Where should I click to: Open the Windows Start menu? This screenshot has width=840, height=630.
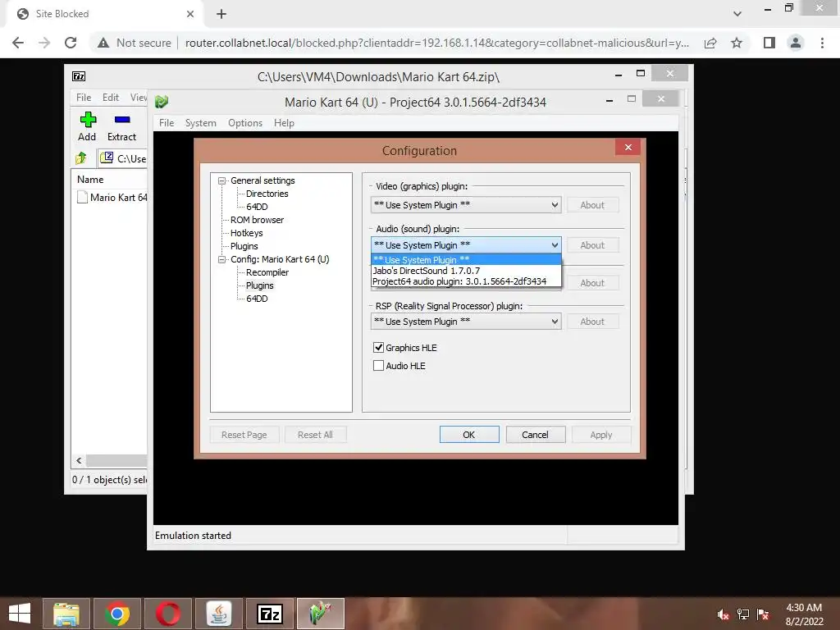20,614
